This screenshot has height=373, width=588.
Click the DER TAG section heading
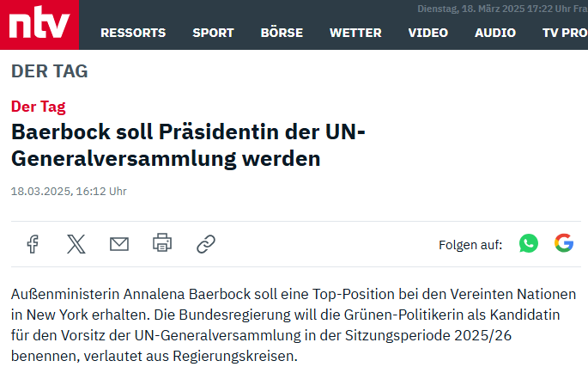coord(49,71)
